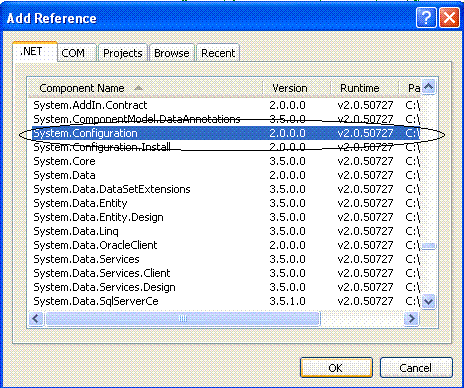The width and height of the screenshot is (464, 388).
Task: Click the horizontal scrollbar thumb
Action: [183, 318]
